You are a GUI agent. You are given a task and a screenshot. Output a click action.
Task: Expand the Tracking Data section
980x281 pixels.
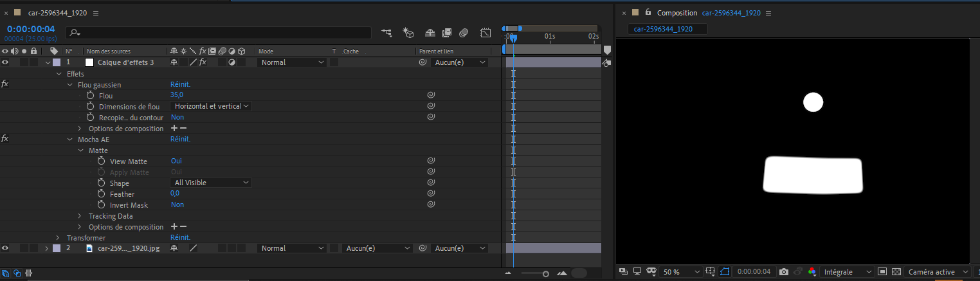(80, 216)
